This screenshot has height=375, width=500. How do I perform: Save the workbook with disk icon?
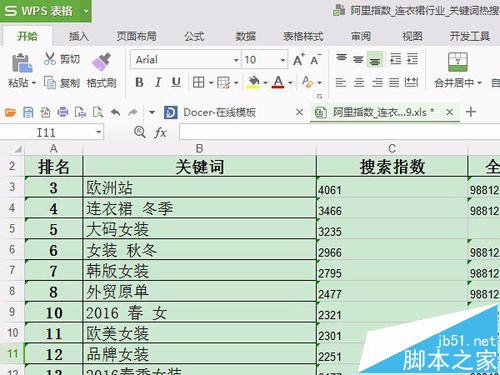pos(28,112)
